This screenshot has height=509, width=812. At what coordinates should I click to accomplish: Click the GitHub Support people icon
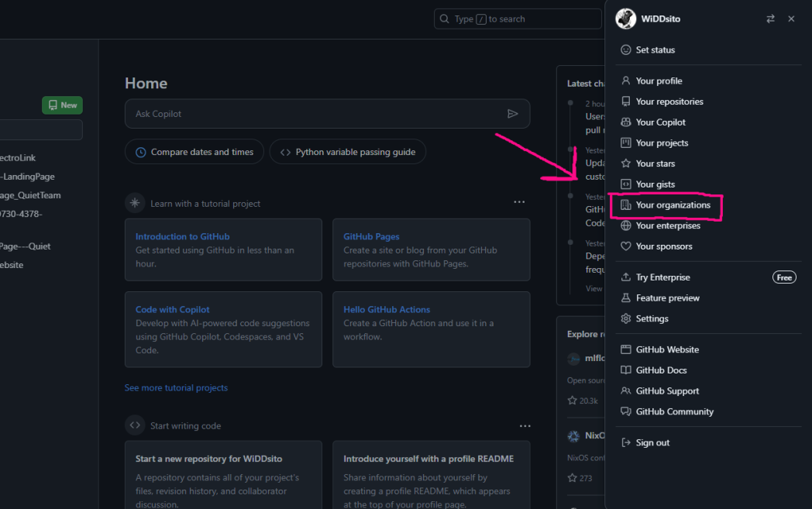pyautogui.click(x=625, y=391)
